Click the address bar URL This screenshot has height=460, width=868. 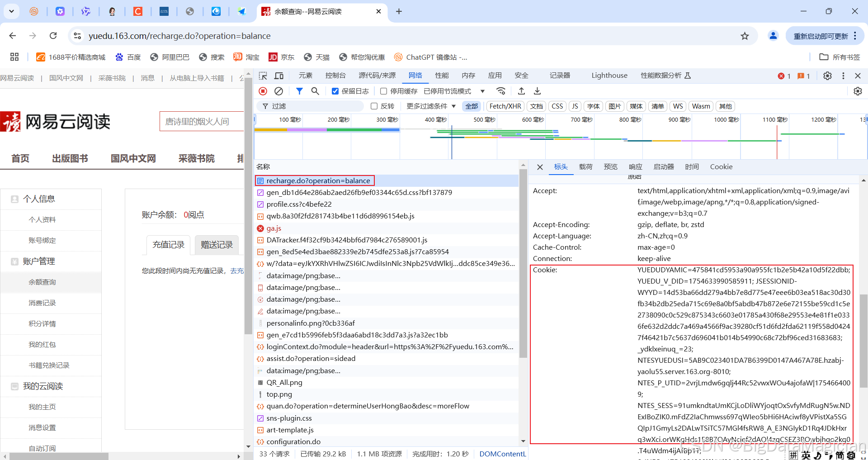point(179,36)
